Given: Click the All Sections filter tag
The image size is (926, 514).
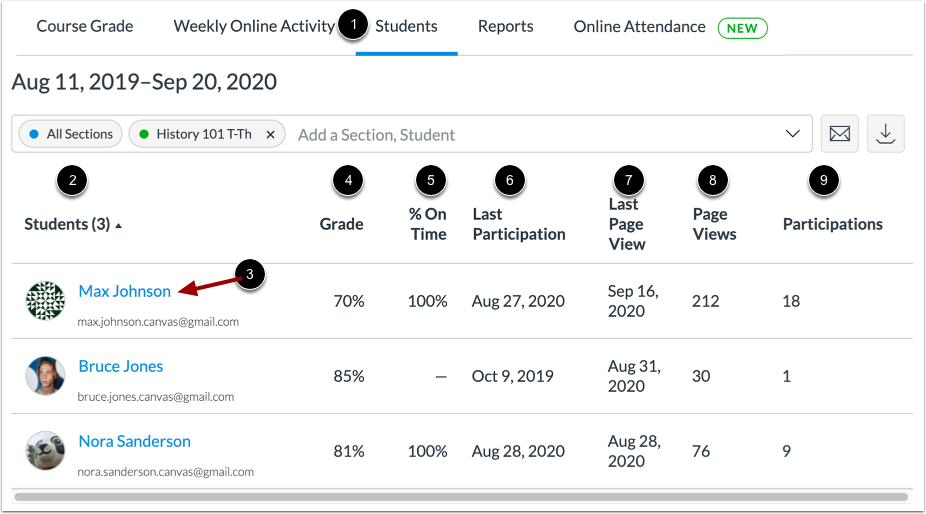Looking at the screenshot, I should pyautogui.click(x=70, y=134).
